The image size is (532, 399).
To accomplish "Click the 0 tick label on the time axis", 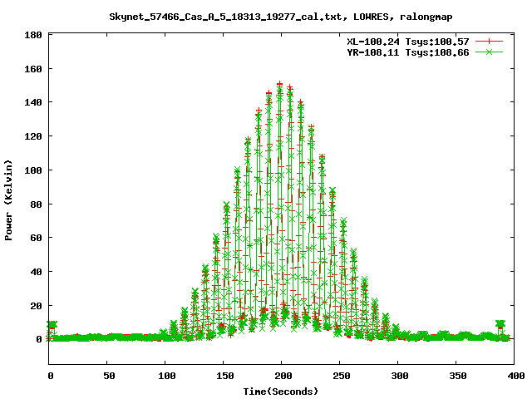I will point(51,376).
